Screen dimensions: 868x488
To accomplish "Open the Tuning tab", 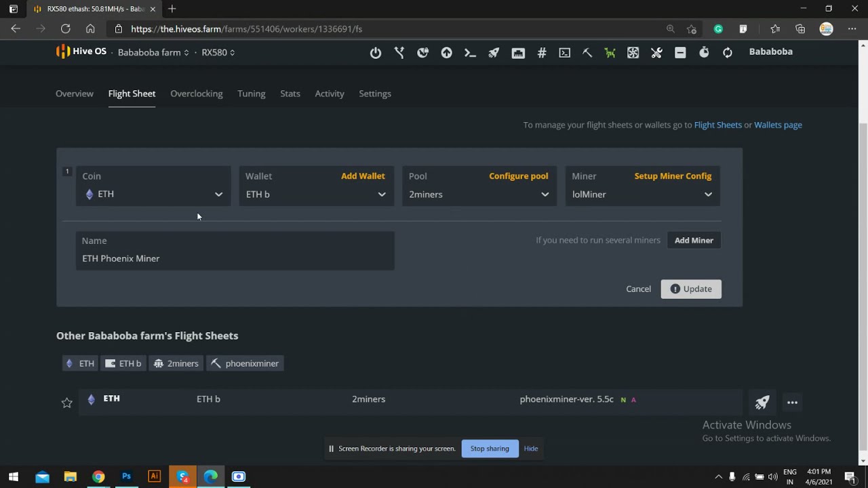I will [x=251, y=94].
